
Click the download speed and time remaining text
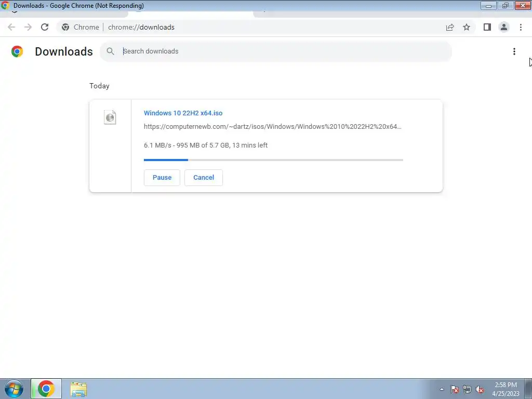[206, 145]
